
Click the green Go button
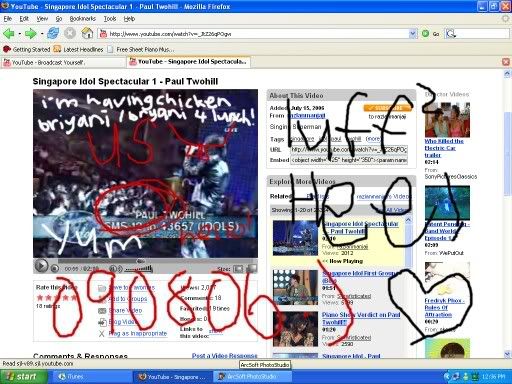(430, 33)
